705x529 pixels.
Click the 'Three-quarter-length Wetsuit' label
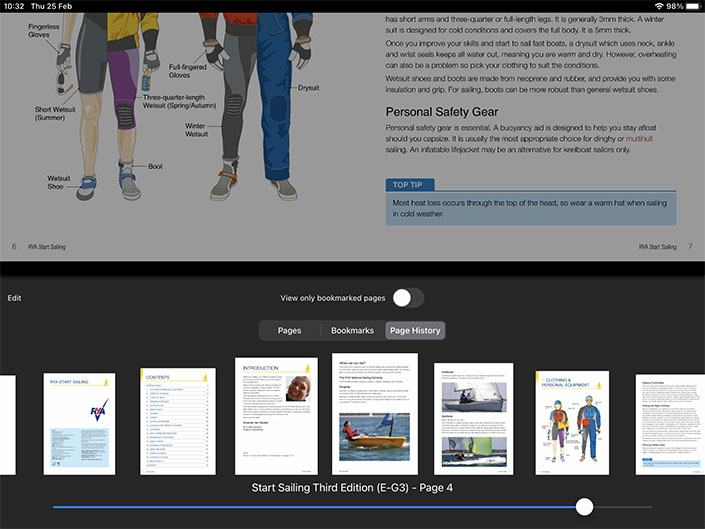point(179,101)
